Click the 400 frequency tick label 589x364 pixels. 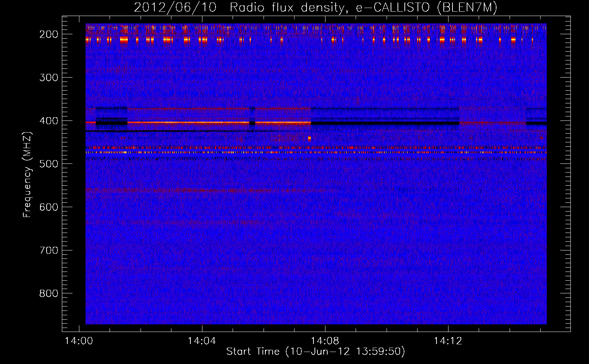[49, 121]
